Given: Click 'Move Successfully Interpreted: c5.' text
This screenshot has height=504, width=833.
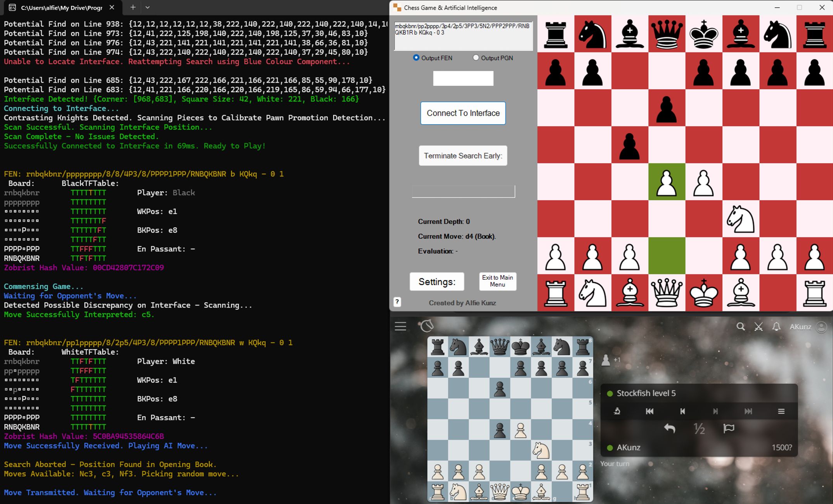Looking at the screenshot, I should (x=79, y=315).
